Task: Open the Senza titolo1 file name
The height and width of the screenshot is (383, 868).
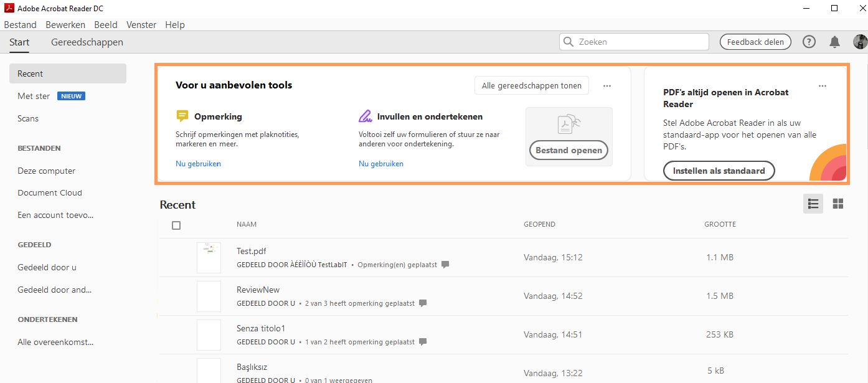Action: click(262, 328)
